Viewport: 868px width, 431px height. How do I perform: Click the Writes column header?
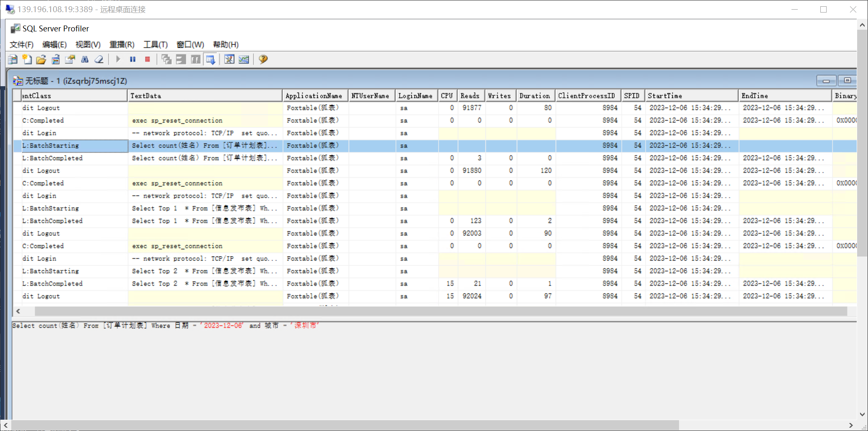point(501,96)
